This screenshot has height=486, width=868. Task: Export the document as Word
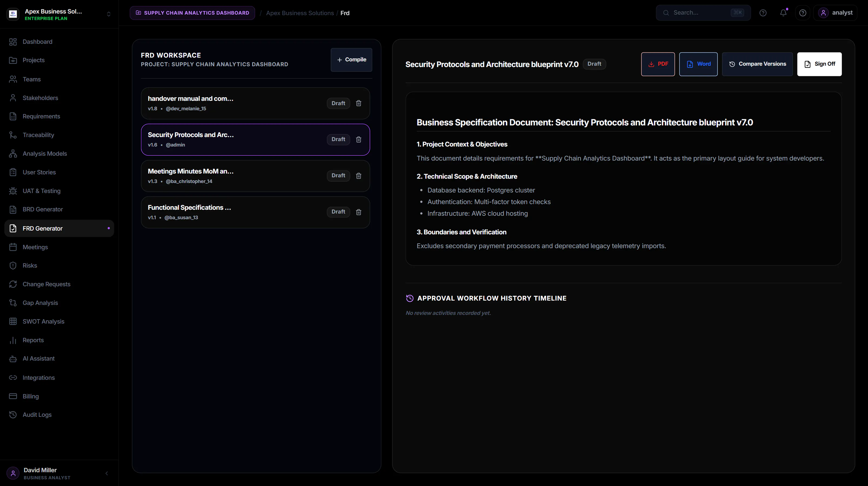click(698, 64)
